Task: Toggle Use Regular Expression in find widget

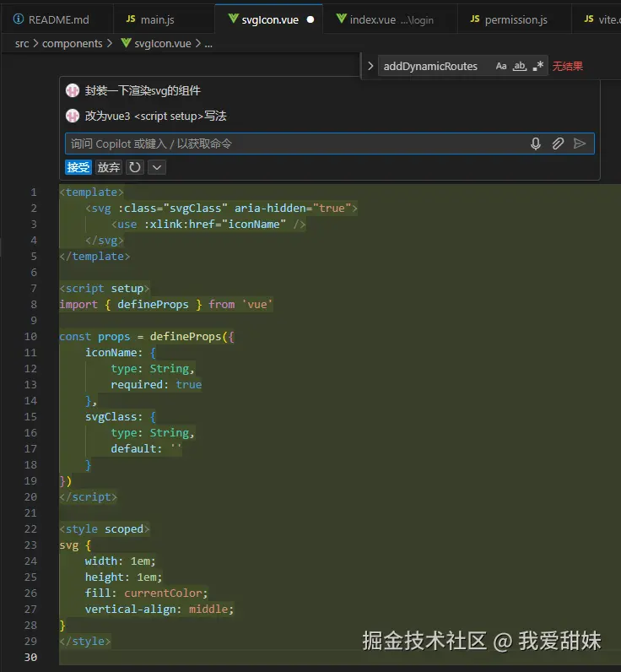Action: tap(538, 66)
